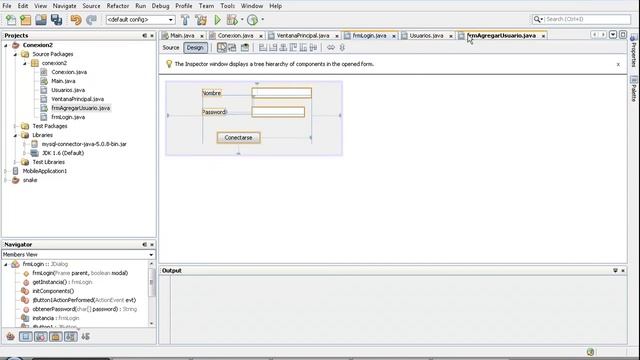The height and width of the screenshot is (360, 640).
Task: Click the New File toolbar icon
Action: click(x=11, y=20)
